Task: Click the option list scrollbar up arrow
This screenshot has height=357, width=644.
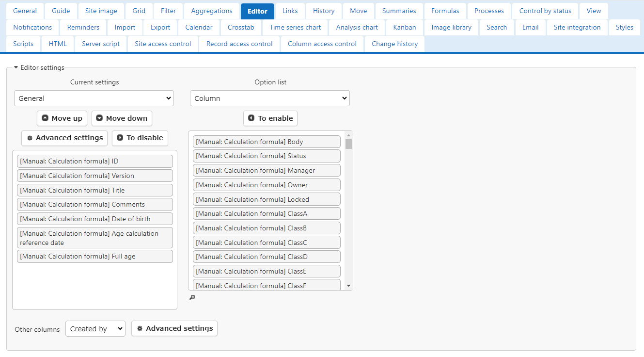Action: pos(348,135)
